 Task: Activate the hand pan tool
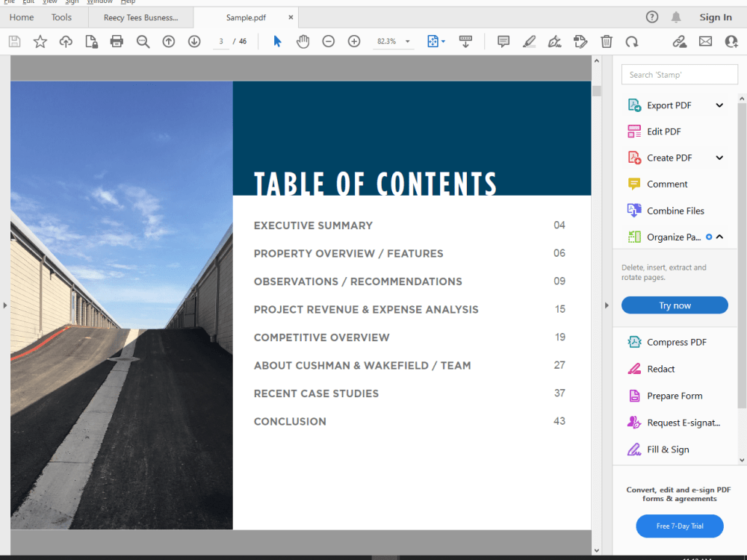click(x=303, y=41)
